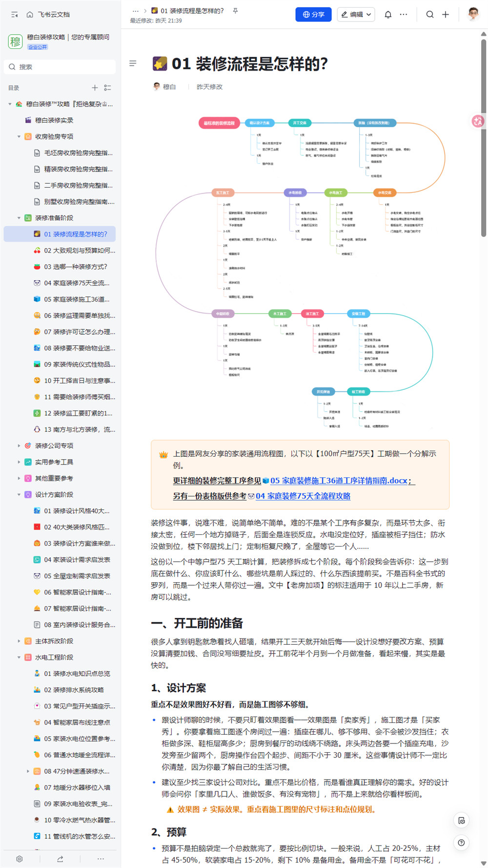Image resolution: width=488 pixels, height=868 pixels.
Task: Click the search magnifier in the top bar
Action: coord(430,15)
